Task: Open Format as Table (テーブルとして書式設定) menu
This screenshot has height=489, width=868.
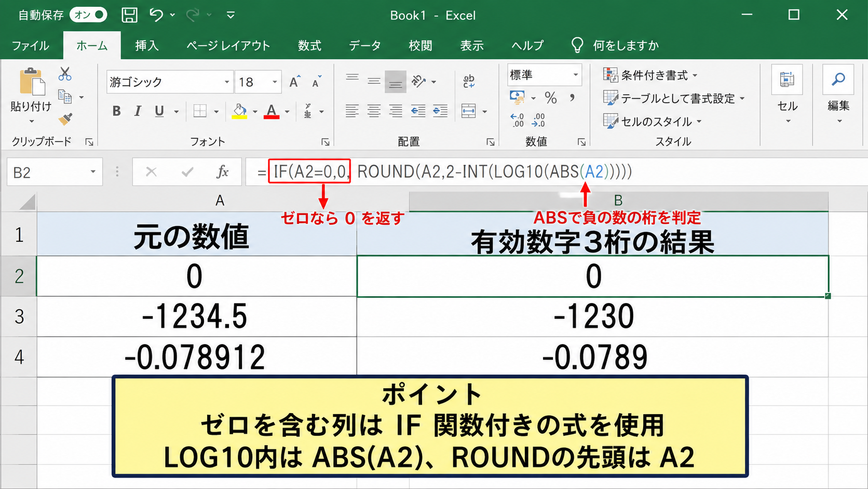Action: 674,98
